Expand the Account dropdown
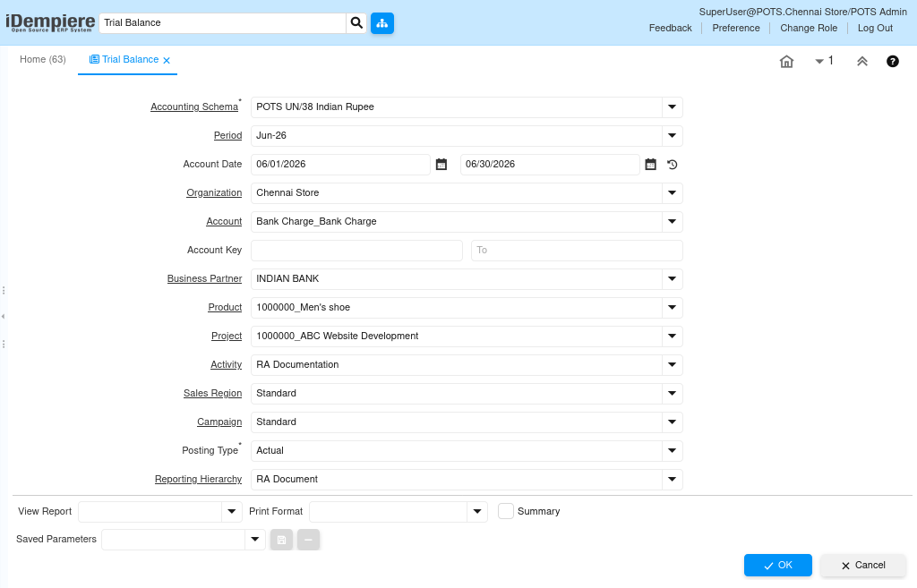917x588 pixels. (672, 222)
